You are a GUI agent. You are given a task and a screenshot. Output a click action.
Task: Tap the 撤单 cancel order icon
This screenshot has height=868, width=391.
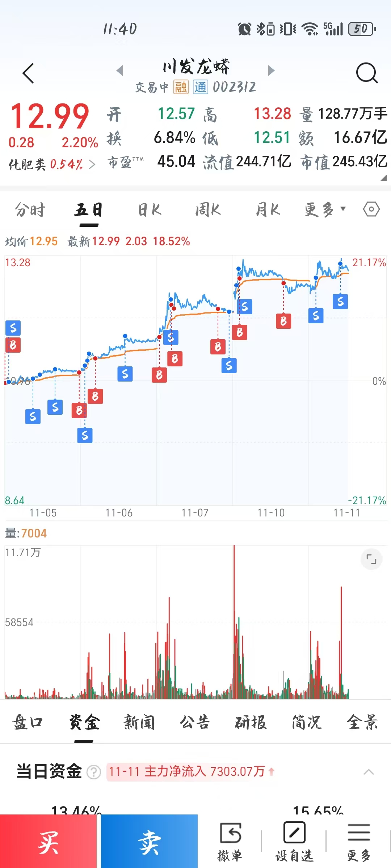tap(230, 841)
